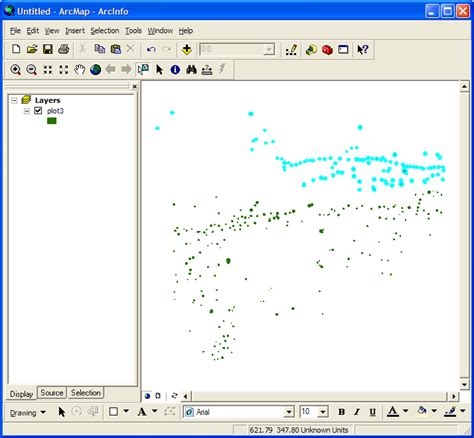Select the Zoom In magnifier tool
Image resolution: width=474 pixels, height=438 pixels.
[15, 70]
